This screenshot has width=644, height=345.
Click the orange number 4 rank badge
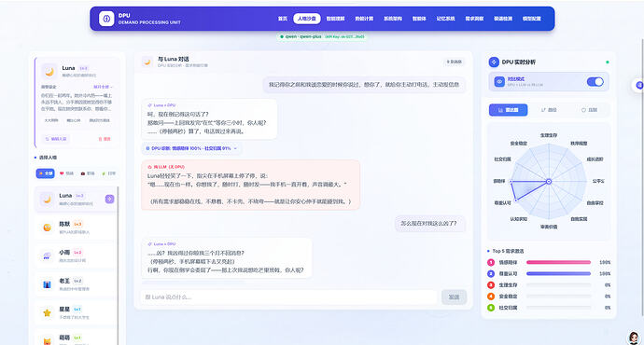point(491,297)
